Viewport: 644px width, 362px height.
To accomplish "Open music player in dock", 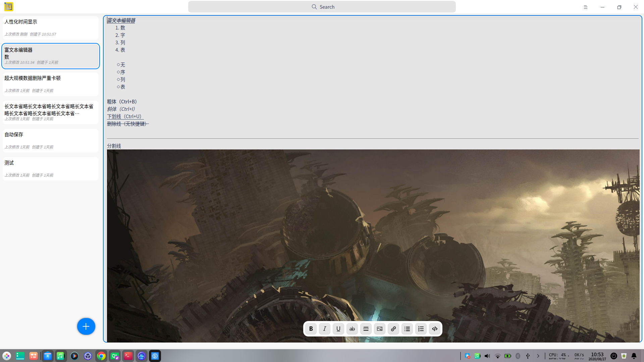I will [x=61, y=356].
